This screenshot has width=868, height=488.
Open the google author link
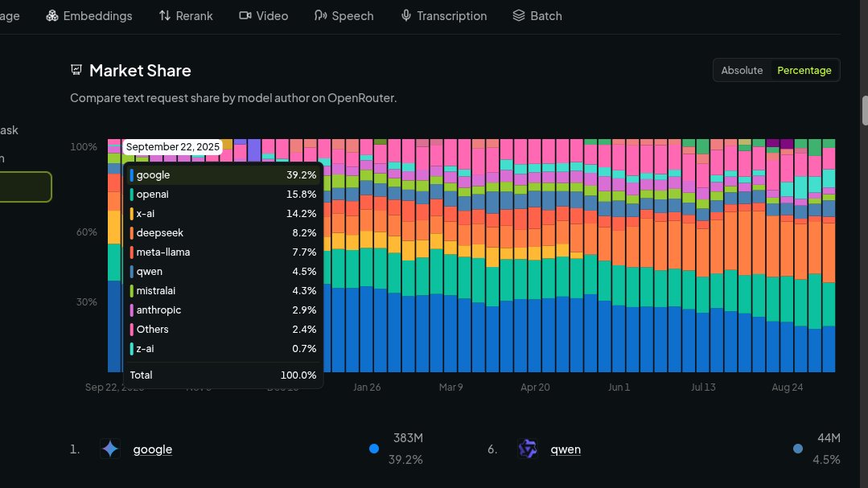tap(153, 449)
